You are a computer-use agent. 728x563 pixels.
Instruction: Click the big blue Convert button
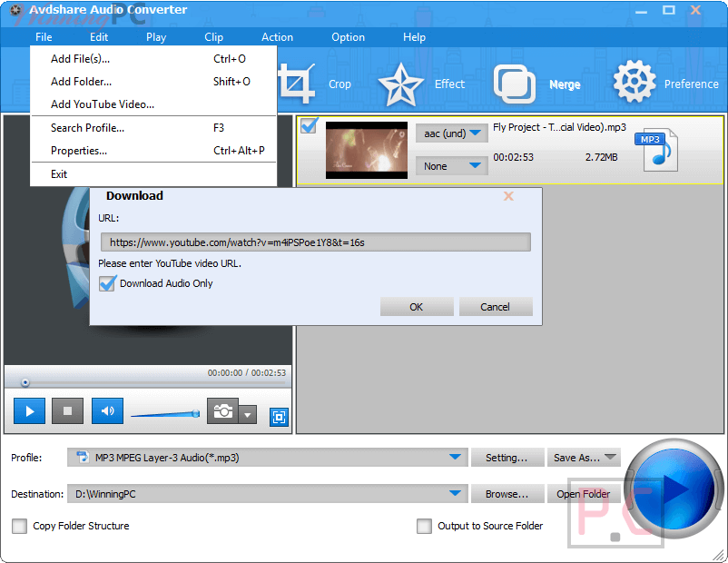click(674, 489)
